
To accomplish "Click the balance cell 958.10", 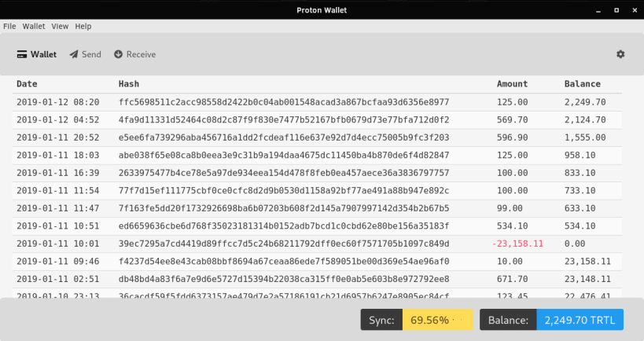I will pyautogui.click(x=580, y=155).
